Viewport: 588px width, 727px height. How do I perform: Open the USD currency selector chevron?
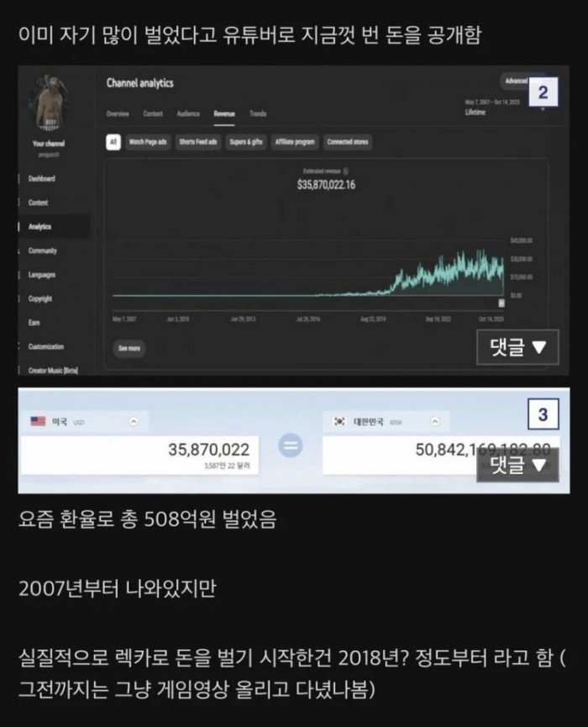[x=134, y=421]
